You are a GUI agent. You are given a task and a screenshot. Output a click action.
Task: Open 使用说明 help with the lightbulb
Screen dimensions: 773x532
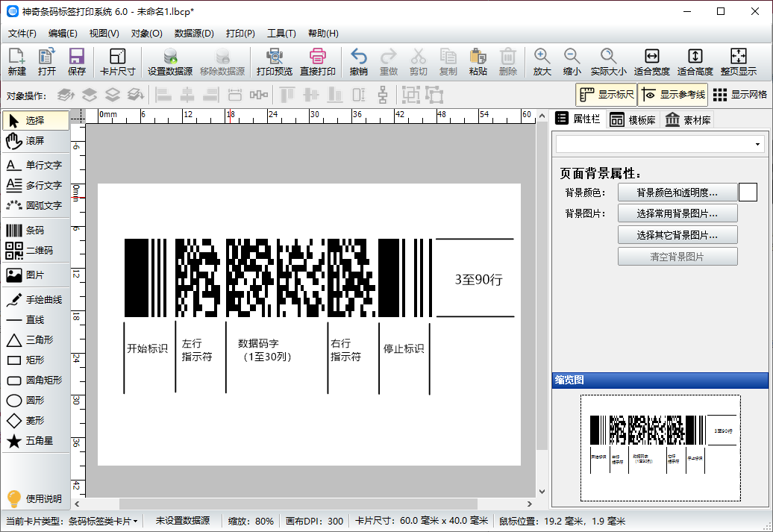(36, 498)
